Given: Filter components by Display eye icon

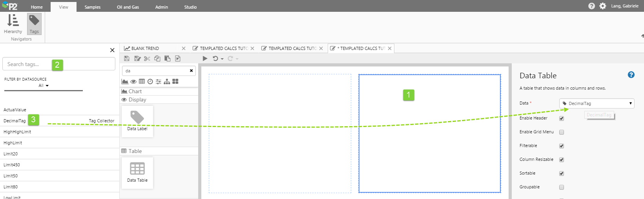Looking at the screenshot, I should tap(133, 81).
